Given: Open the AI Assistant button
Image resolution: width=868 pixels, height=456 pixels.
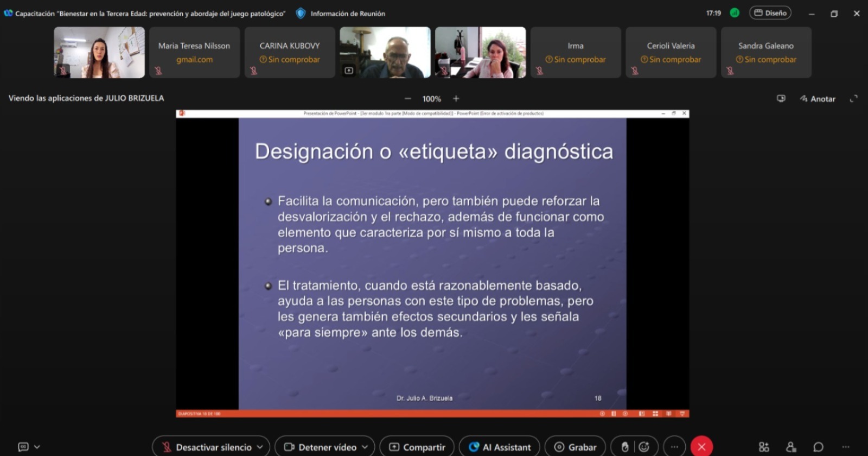Looking at the screenshot, I should pyautogui.click(x=499, y=447).
